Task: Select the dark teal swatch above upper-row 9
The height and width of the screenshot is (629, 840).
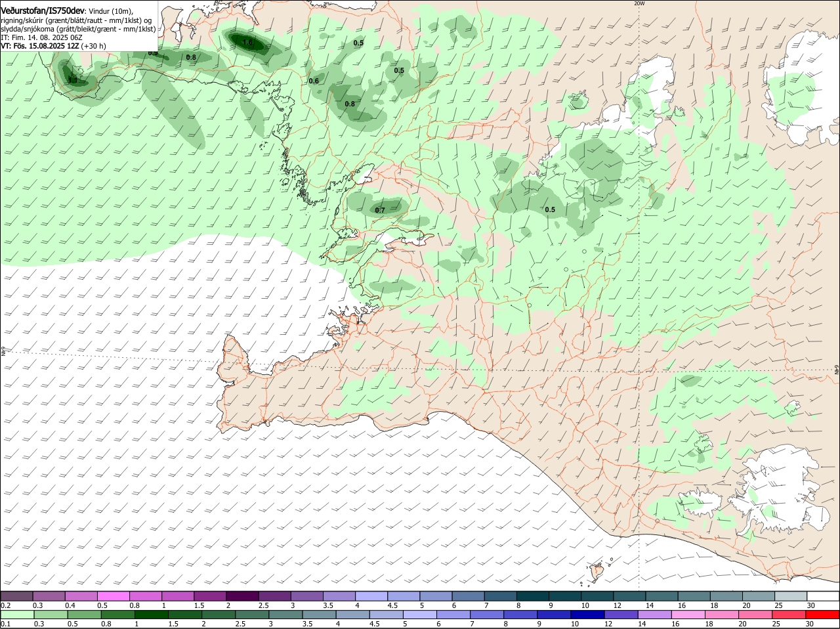Action: click(x=566, y=596)
